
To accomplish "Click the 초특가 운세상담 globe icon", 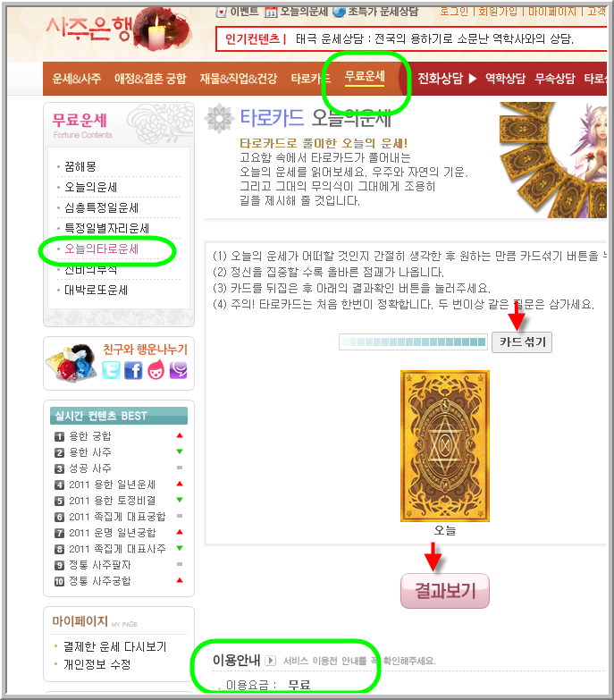I will click(x=339, y=12).
